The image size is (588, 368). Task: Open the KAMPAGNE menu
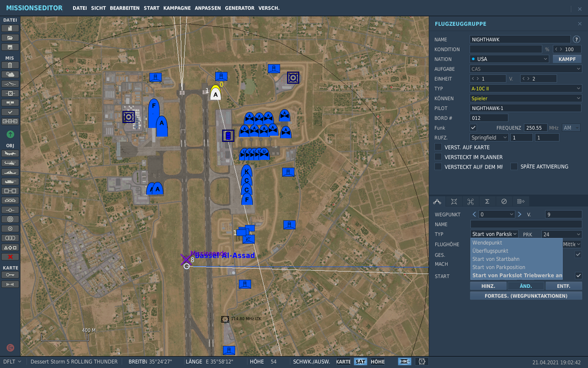click(x=176, y=8)
